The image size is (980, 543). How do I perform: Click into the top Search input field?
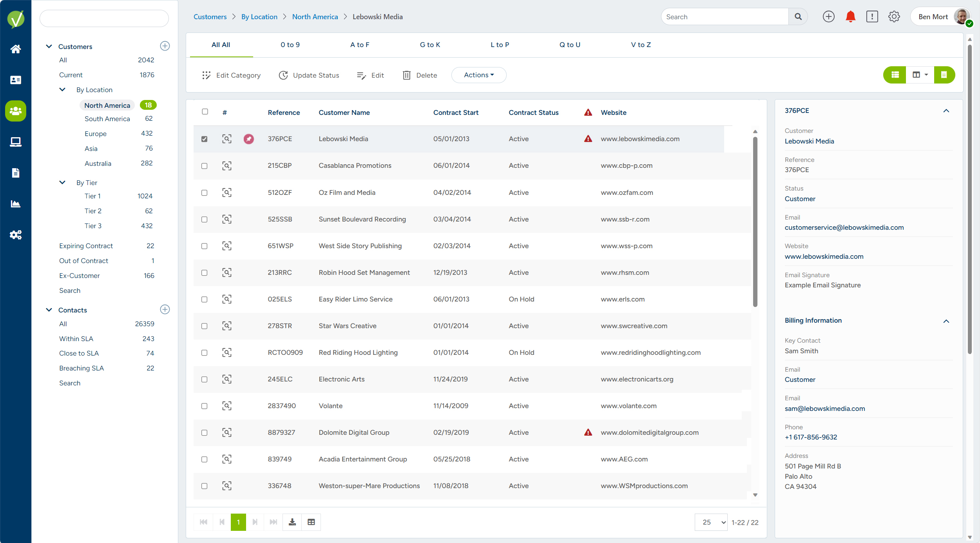(x=725, y=17)
